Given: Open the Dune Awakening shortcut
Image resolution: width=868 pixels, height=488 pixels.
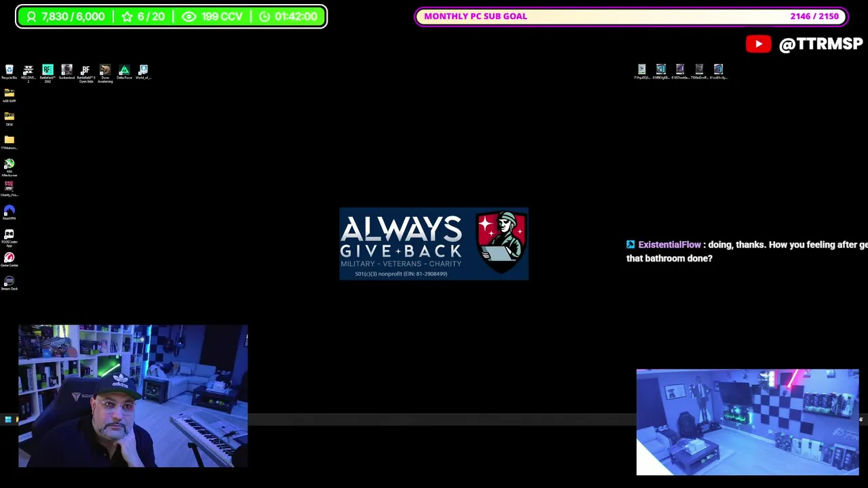Looking at the screenshot, I should [104, 73].
